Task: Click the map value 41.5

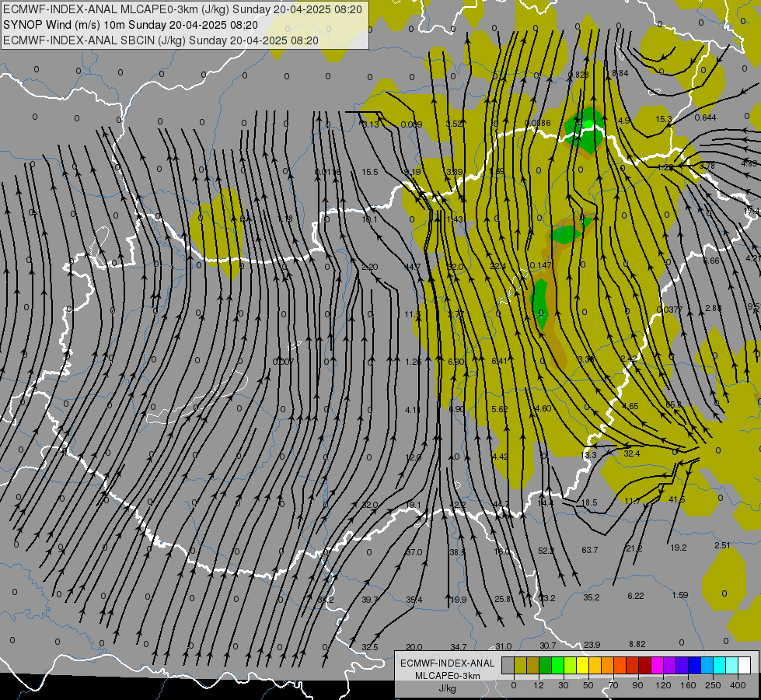Action: point(676,499)
